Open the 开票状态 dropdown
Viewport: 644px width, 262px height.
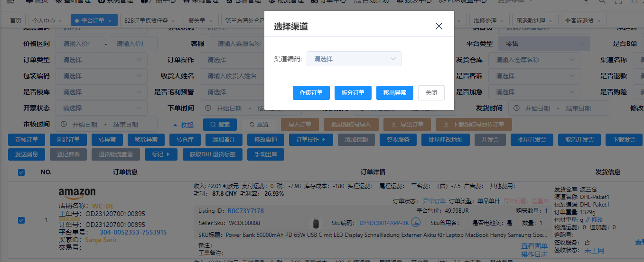coord(102,108)
